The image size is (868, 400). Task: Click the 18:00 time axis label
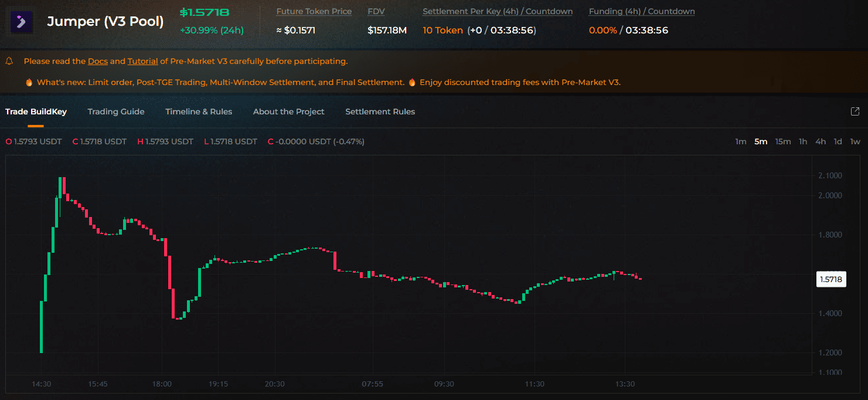click(x=162, y=384)
